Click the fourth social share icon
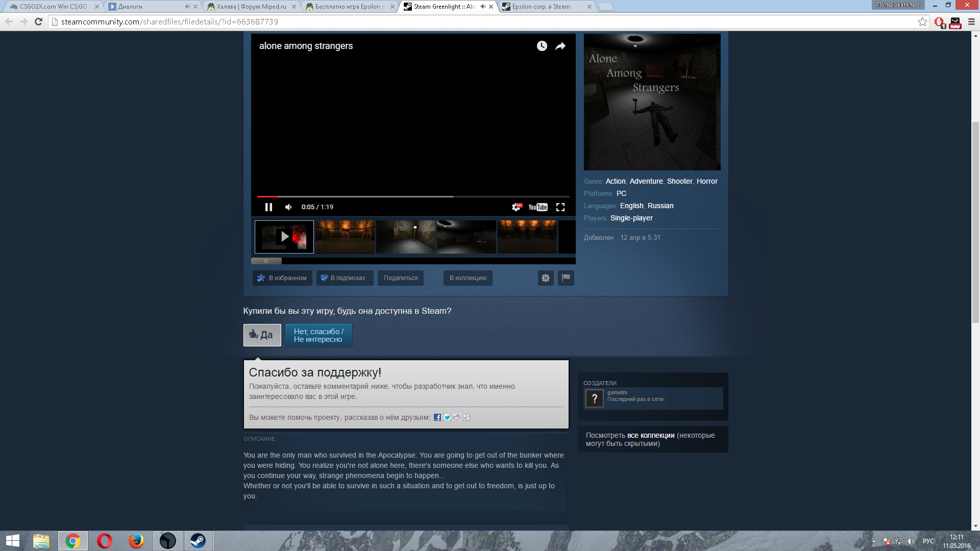The height and width of the screenshot is (551, 980). pyautogui.click(x=467, y=417)
